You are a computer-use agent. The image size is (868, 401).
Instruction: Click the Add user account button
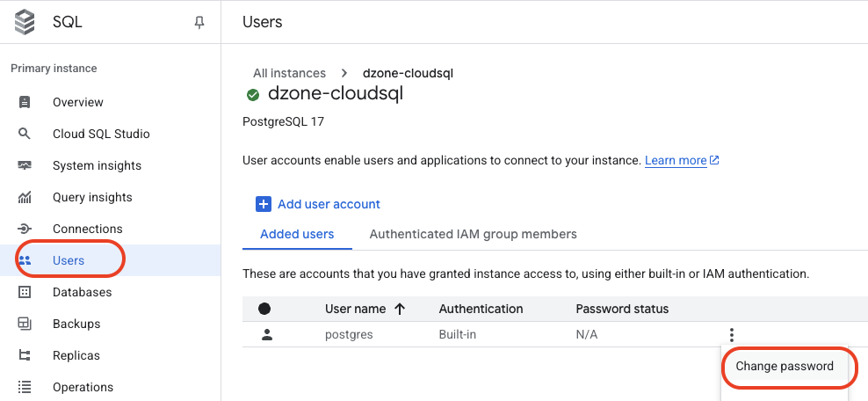pyautogui.click(x=318, y=204)
